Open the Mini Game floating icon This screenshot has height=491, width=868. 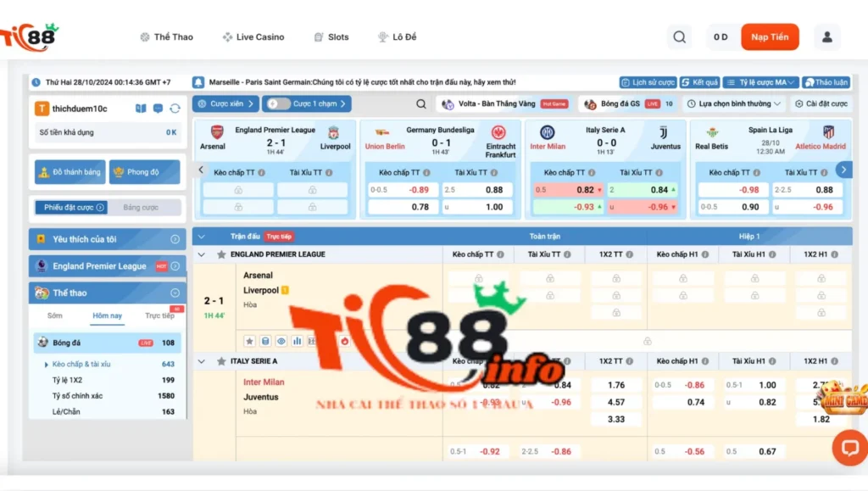click(843, 398)
